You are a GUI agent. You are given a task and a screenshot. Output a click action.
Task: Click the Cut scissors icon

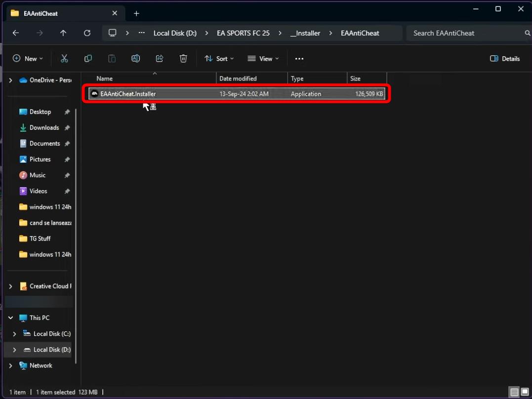click(x=64, y=59)
